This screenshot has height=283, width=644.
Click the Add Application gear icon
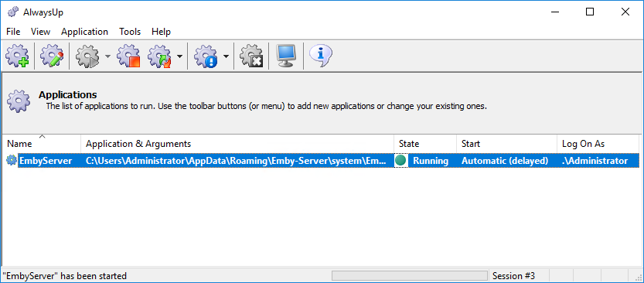point(17,56)
